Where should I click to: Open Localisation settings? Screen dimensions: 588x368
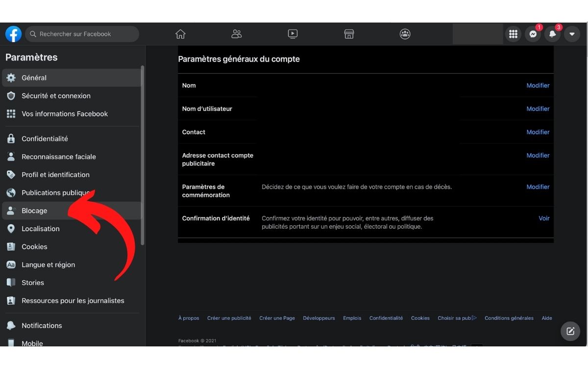point(72,229)
